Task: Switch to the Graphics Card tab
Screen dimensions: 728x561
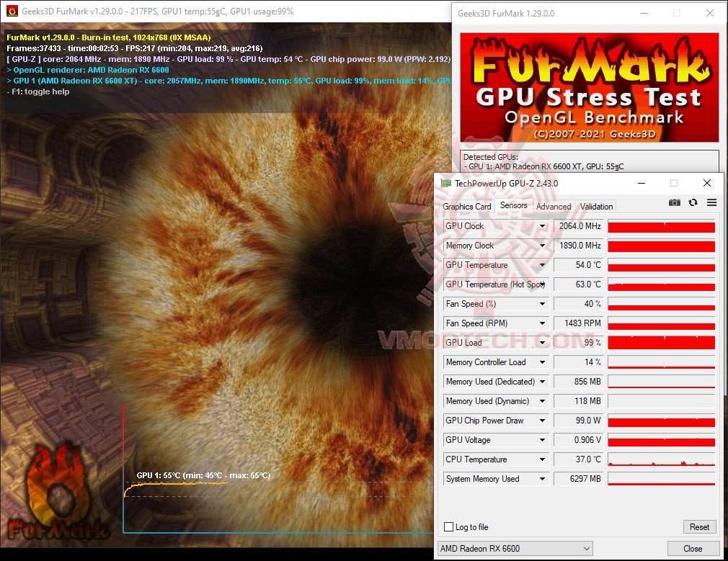Action: coord(467,206)
